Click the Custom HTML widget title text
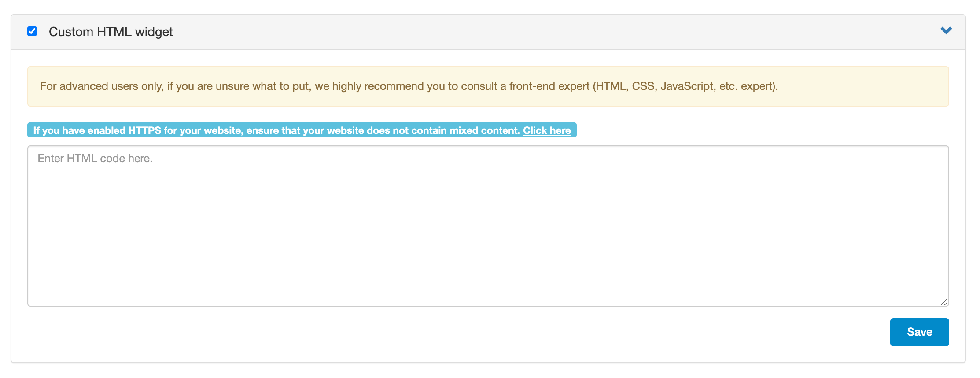Image resolution: width=980 pixels, height=378 pixels. (x=111, y=32)
